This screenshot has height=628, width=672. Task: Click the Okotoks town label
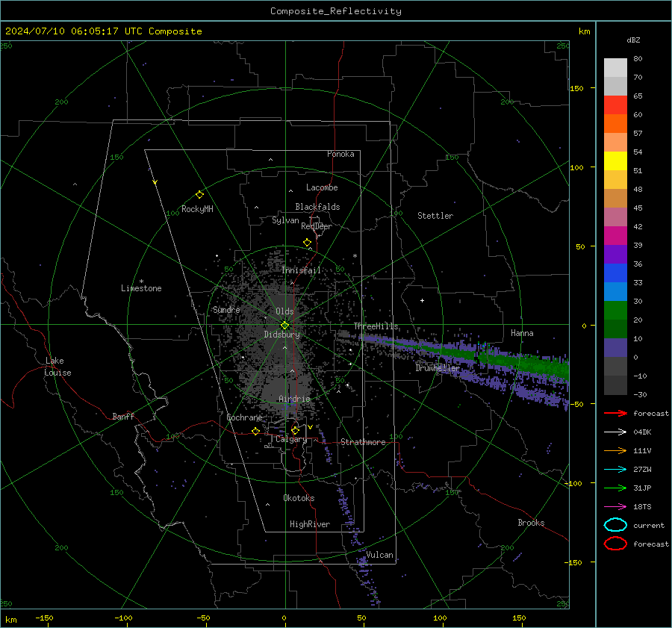[299, 498]
